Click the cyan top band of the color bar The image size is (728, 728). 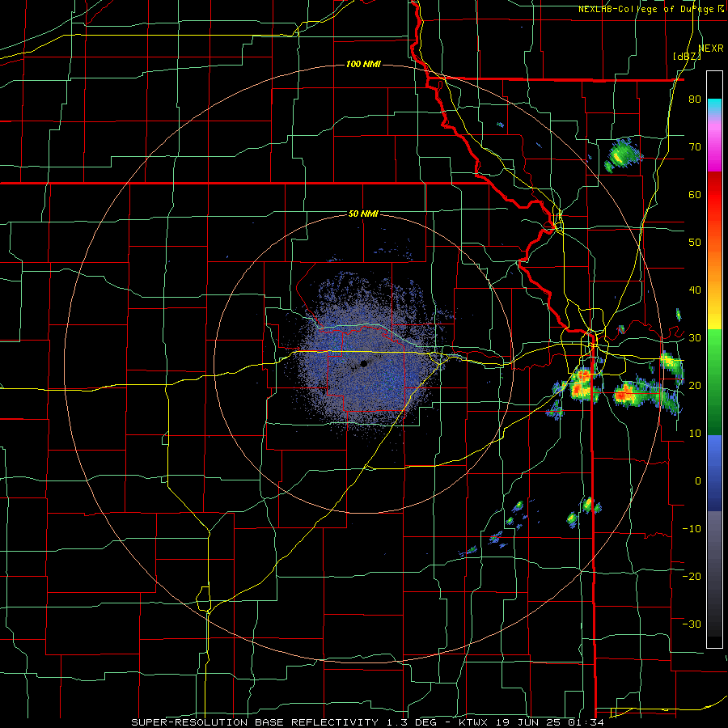(x=714, y=106)
